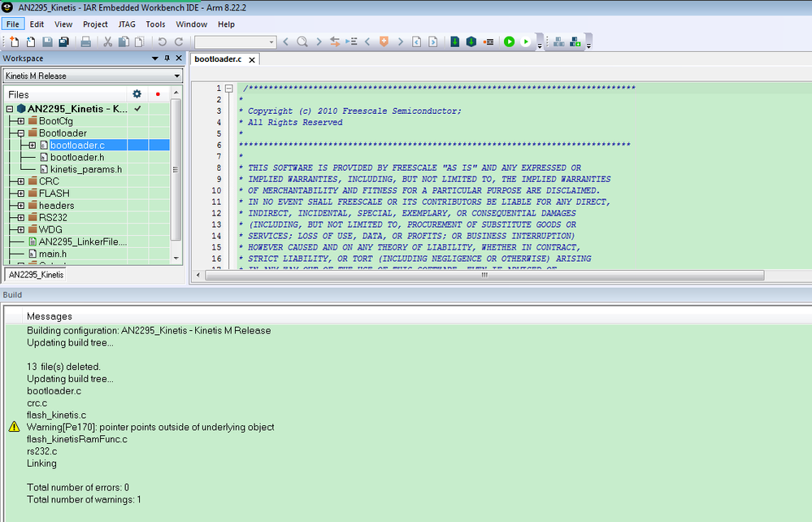
Task: Click the Messages column header
Action: click(x=50, y=316)
